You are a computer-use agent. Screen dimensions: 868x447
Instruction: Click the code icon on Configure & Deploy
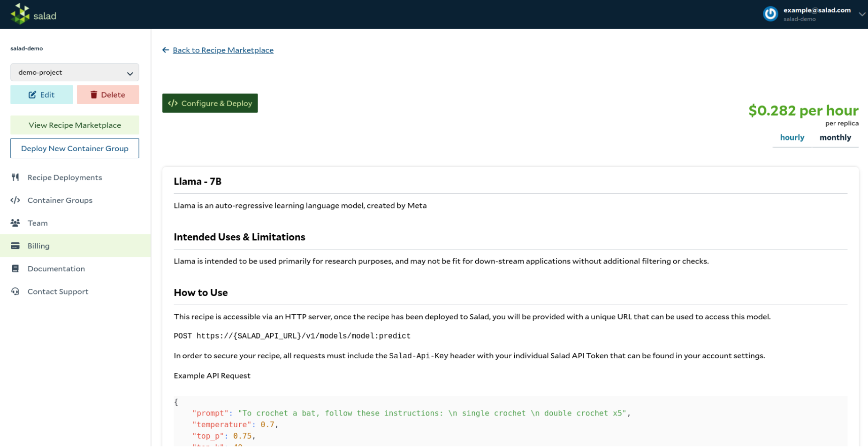[x=173, y=103]
